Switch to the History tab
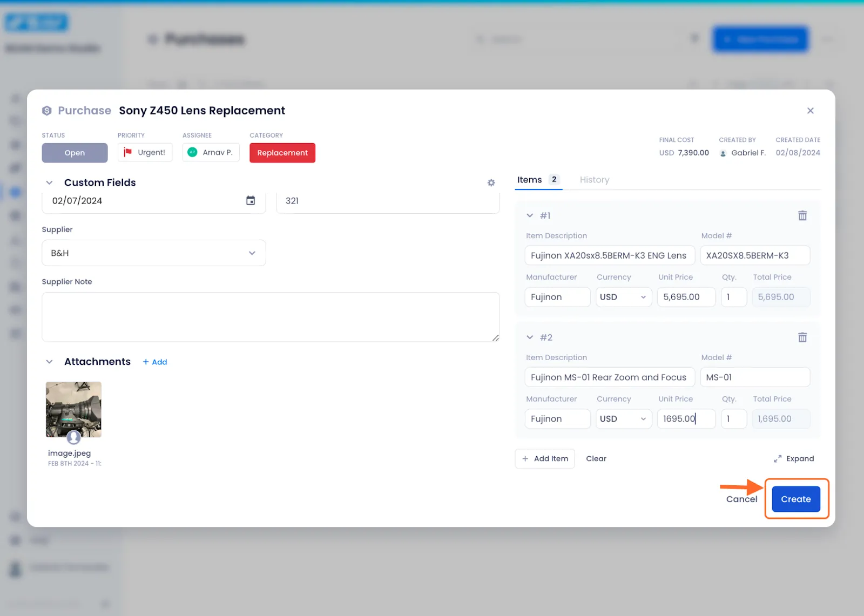Screen dimensions: 864x616 click(595, 180)
